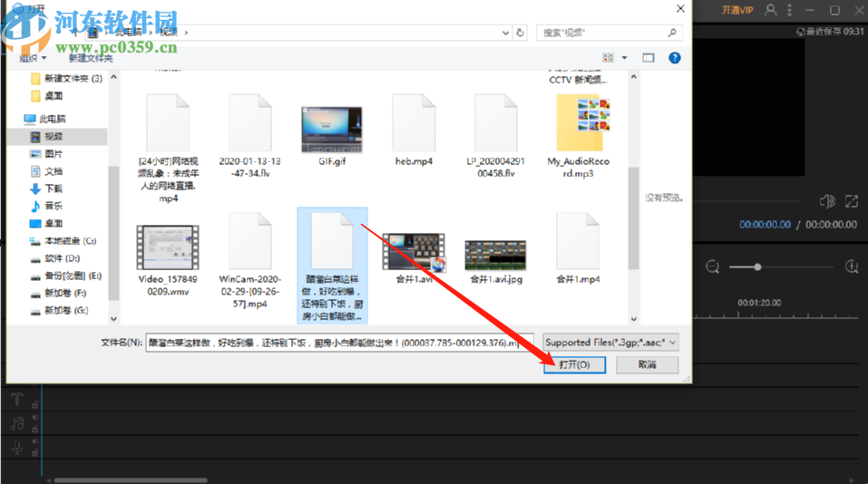Image resolution: width=868 pixels, height=484 pixels.
Task: Select the My_AudioRecord.mp3 file
Action: [x=579, y=136]
